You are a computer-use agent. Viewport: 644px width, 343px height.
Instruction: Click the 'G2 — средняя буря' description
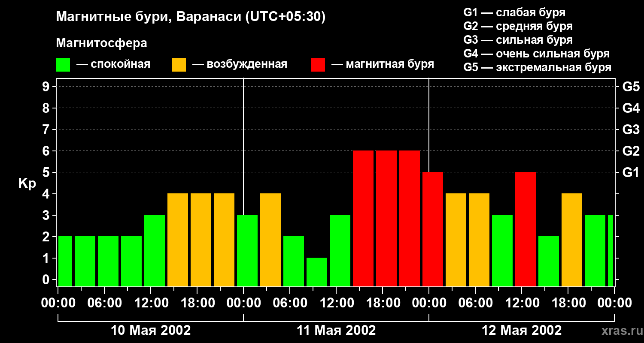pos(518,26)
